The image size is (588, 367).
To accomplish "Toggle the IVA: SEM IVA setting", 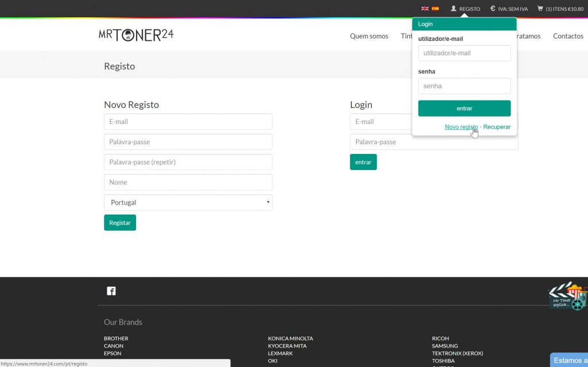I will pos(509,9).
